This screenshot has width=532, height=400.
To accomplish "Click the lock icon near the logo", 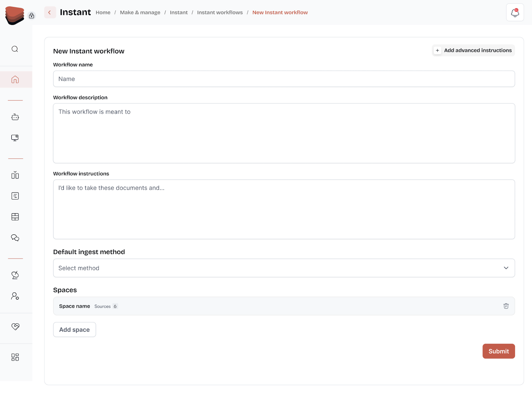I will pos(32,16).
